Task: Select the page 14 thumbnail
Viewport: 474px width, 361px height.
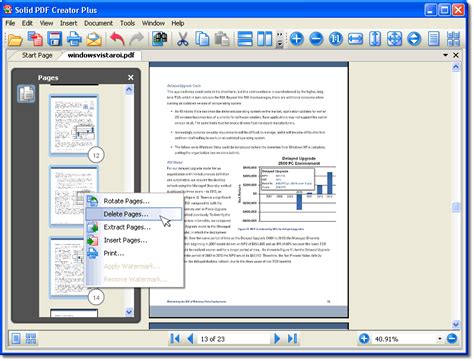Action: [x=68, y=267]
